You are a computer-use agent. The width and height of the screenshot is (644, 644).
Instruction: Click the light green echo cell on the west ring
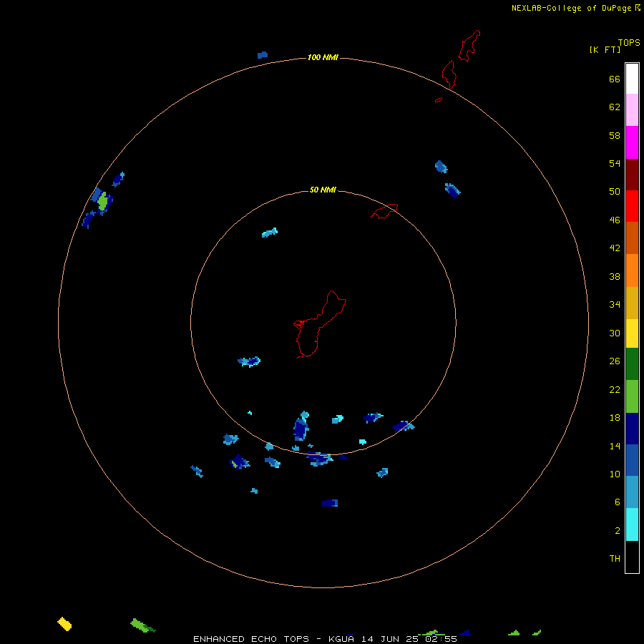102,201
